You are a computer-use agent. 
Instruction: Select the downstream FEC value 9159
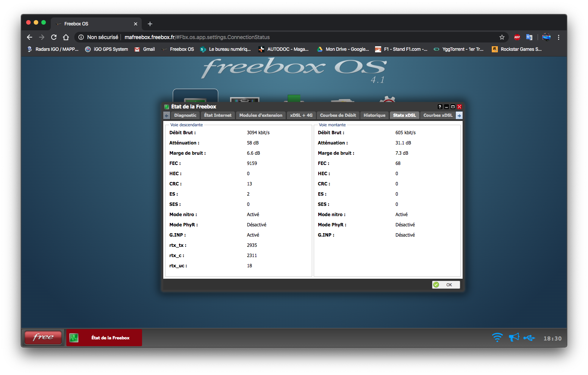click(x=252, y=163)
